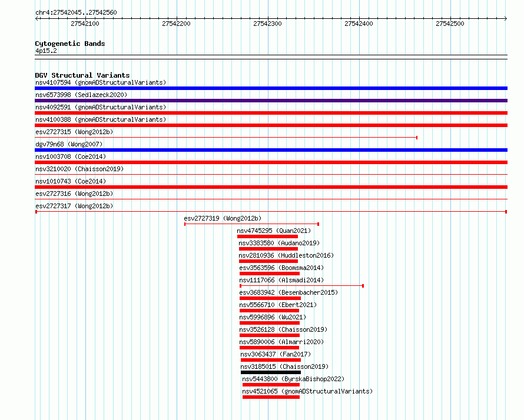Open the esv2727317 (Wong2012b) label
Image resolution: width=524 pixels, height=420 pixels.
[x=74, y=206]
